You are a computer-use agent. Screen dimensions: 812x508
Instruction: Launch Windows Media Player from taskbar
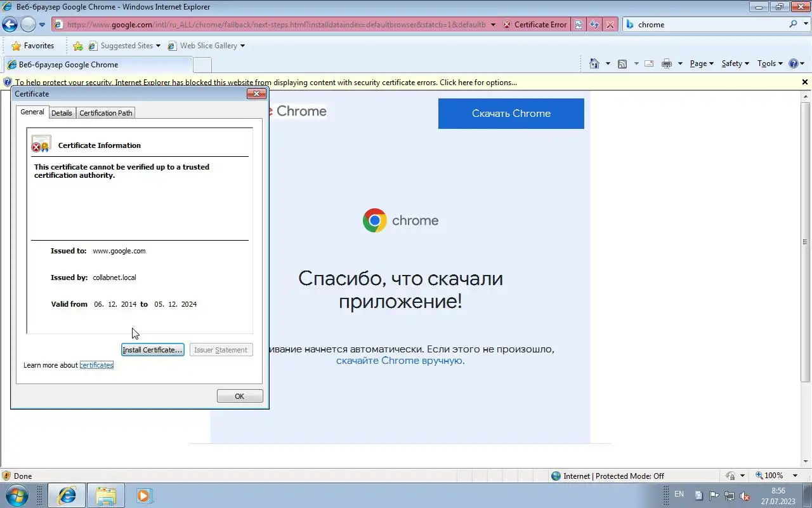click(145, 495)
